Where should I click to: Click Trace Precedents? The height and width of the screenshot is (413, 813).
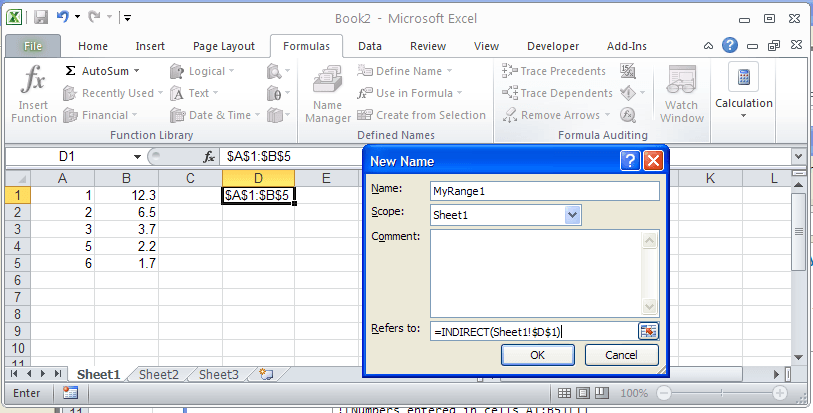[x=554, y=71]
